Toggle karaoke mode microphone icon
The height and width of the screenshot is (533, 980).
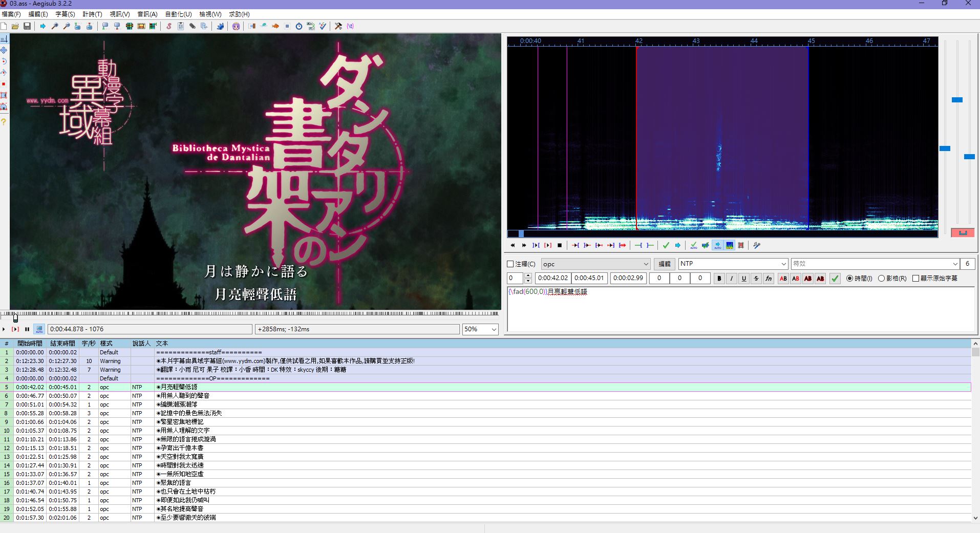(x=757, y=245)
